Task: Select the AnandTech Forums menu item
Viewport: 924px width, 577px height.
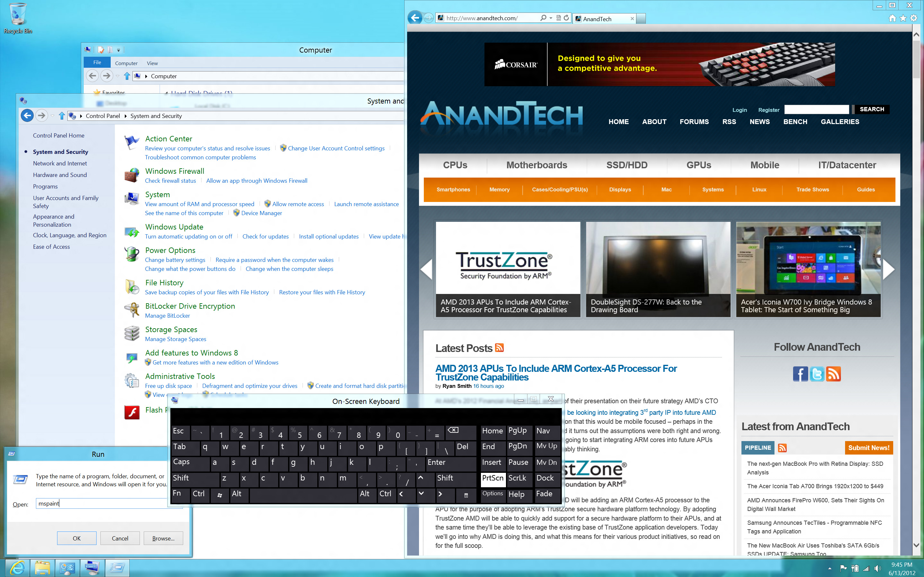Action: tap(694, 121)
